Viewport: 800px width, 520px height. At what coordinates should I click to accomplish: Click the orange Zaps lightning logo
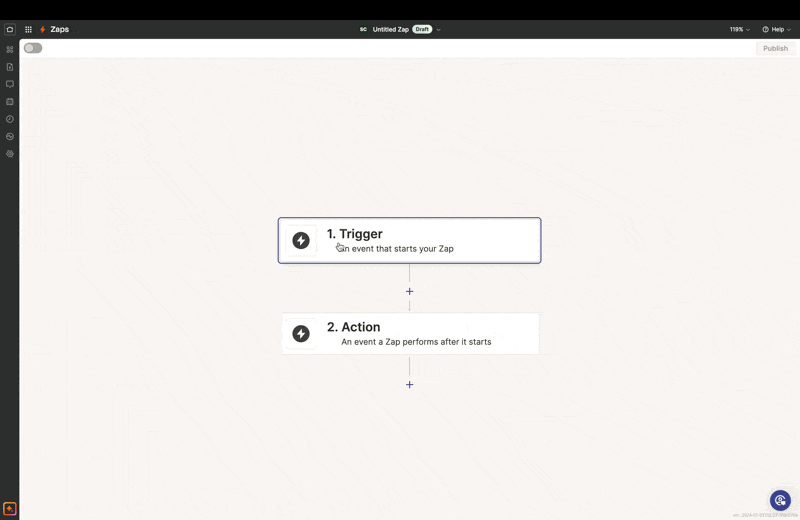pyautogui.click(x=43, y=30)
